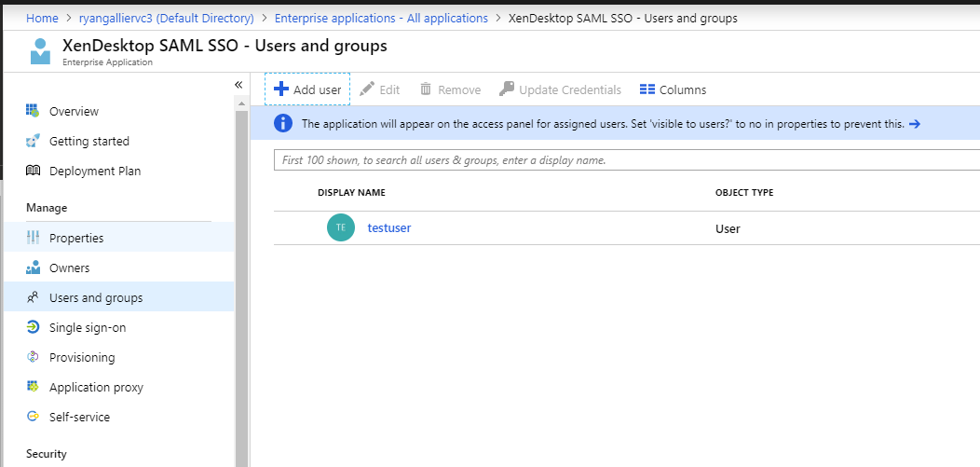This screenshot has height=467, width=980.
Task: Click the arrow at end of info banner
Action: 915,124
